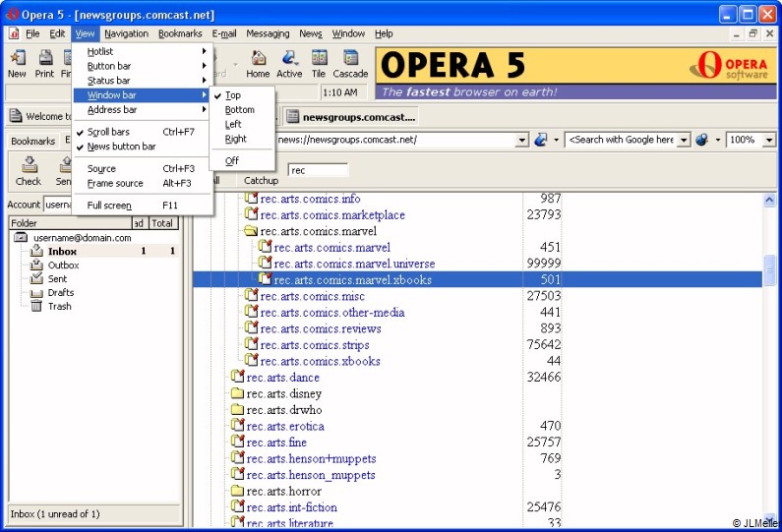
Task: Cascade windows with the Cascade icon
Action: (350, 58)
